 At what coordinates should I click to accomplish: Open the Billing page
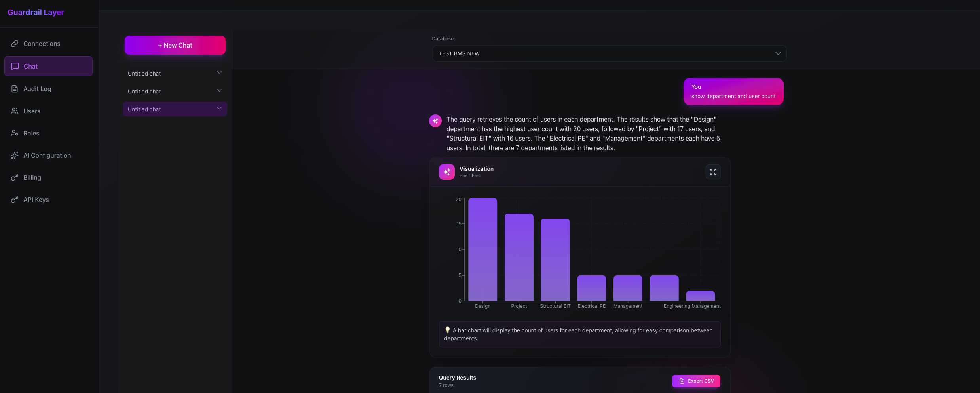(48, 177)
